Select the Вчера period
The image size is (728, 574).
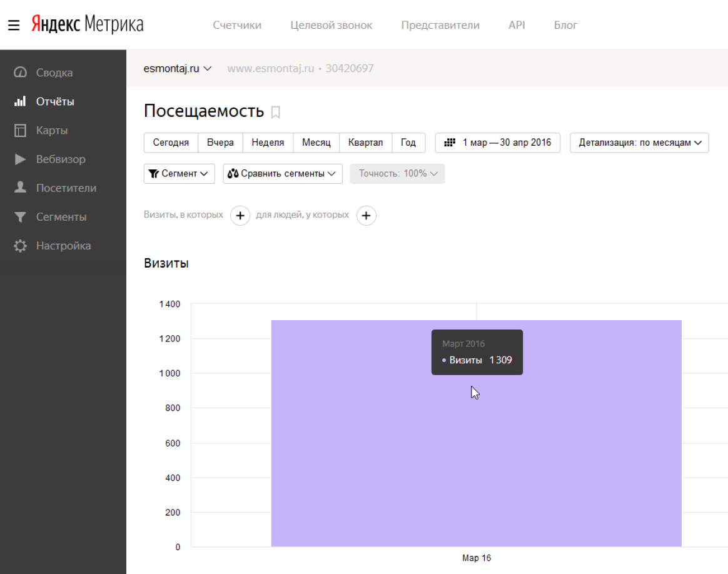[221, 143]
